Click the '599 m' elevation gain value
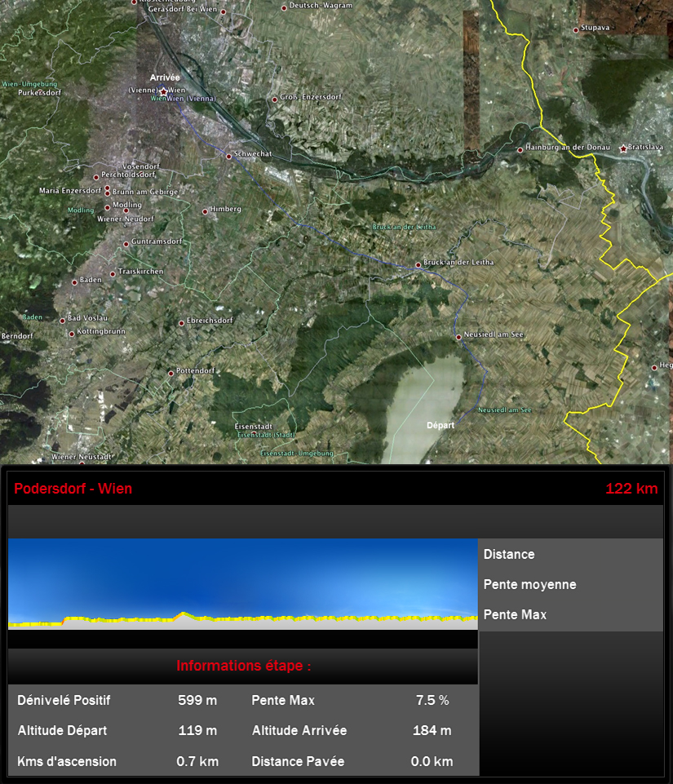The height and width of the screenshot is (784, 673). [x=197, y=700]
